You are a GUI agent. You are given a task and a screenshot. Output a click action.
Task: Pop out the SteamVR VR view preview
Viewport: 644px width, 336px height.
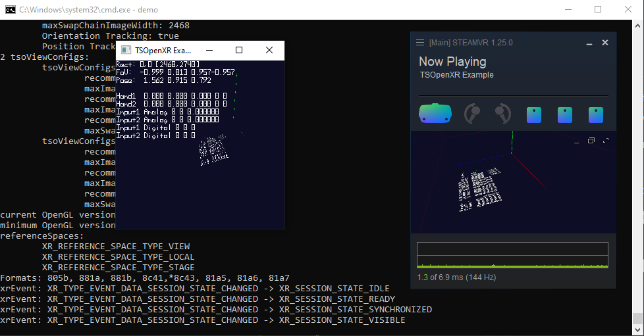pos(591,141)
